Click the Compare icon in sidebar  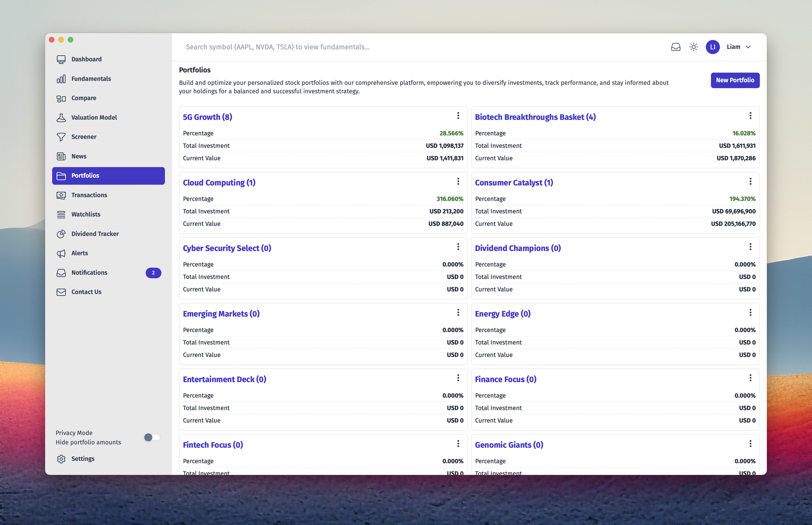61,98
